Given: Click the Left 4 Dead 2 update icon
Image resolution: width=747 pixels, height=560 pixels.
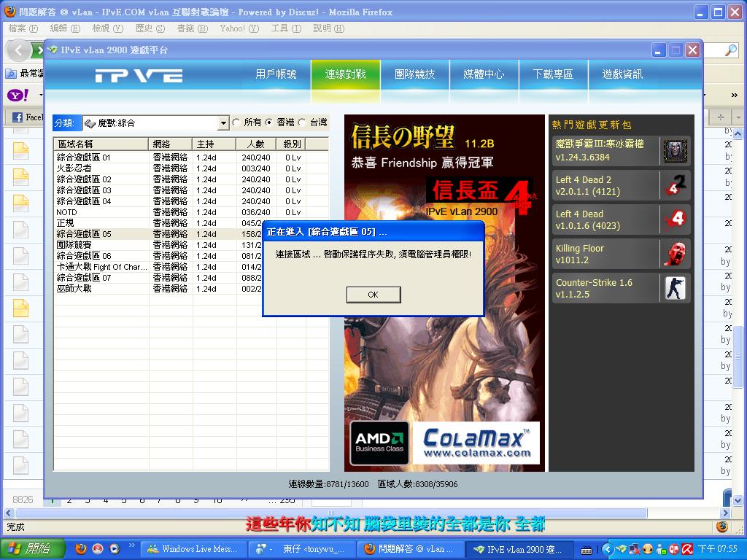Looking at the screenshot, I should [675, 185].
